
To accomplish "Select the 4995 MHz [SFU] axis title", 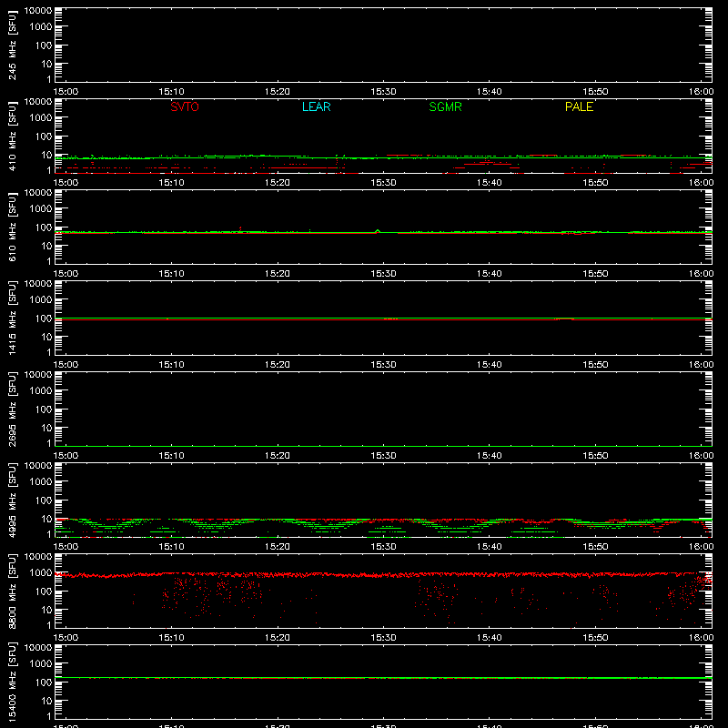I will click(12, 500).
